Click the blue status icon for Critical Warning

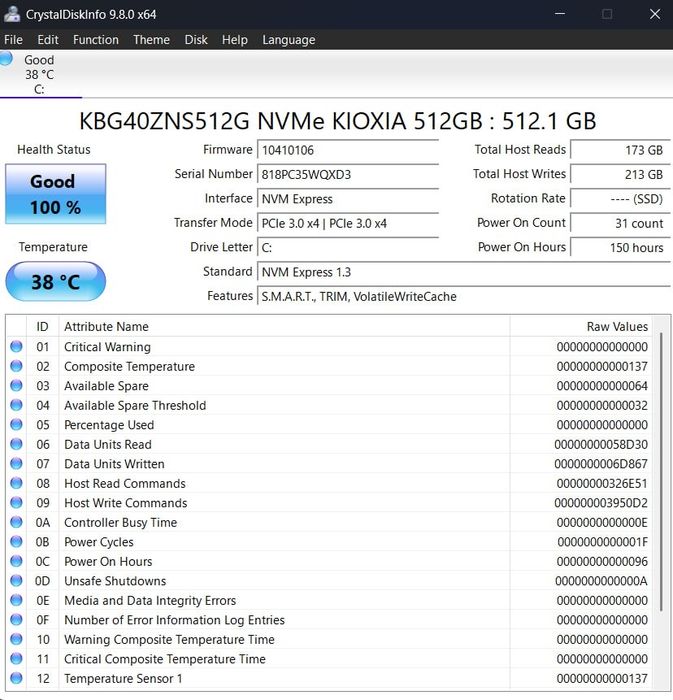click(17, 346)
